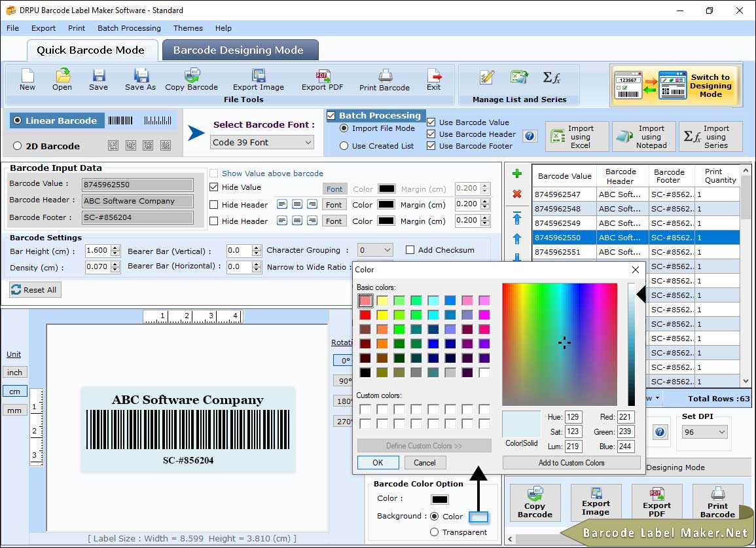Uncheck Use Barcode Header checkbox
The width and height of the screenshot is (756, 548).
(431, 134)
